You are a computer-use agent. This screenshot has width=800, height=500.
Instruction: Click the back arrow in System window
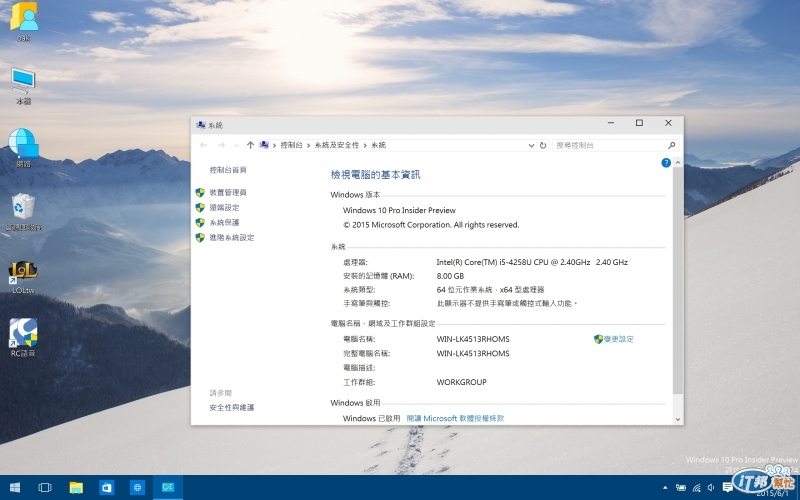click(204, 145)
